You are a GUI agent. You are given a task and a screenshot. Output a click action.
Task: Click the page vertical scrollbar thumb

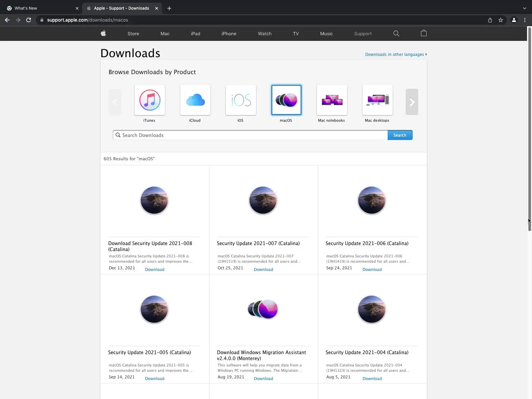530,129
